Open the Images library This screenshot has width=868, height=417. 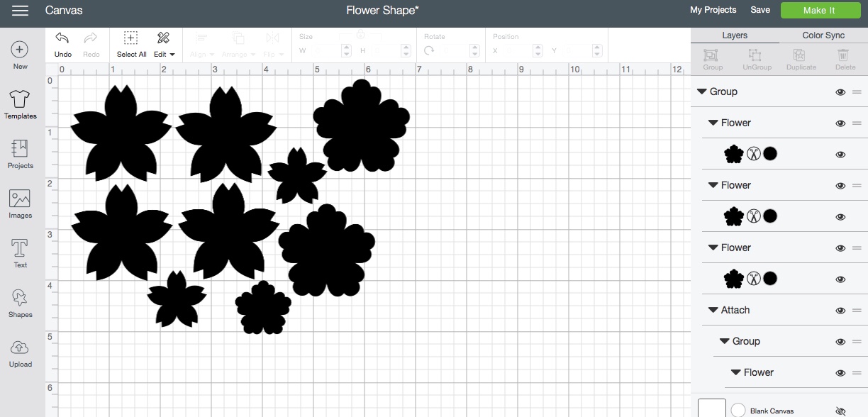click(x=20, y=199)
